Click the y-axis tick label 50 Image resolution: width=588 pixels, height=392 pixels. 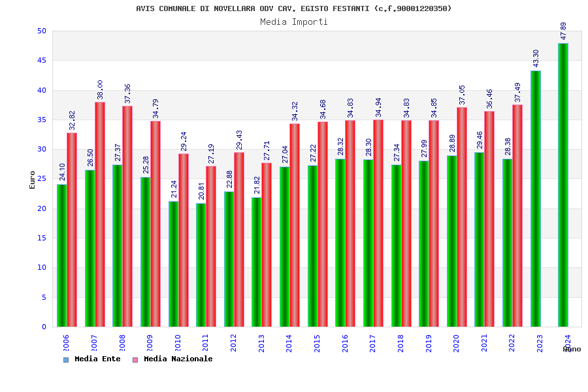(42, 31)
